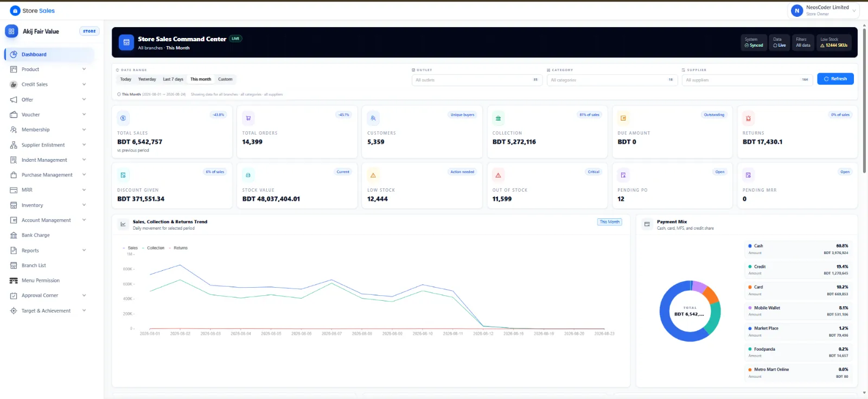
Task: Click the Returns card icon
Action: (x=748, y=118)
